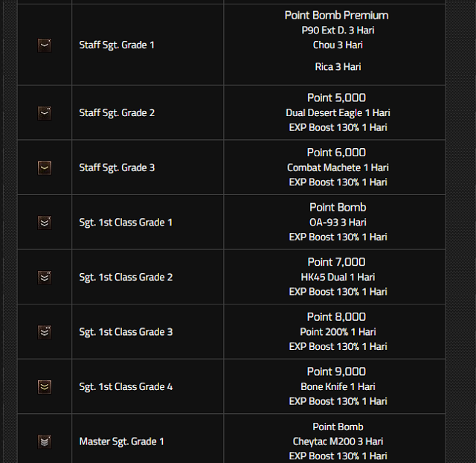Click the Point Bomb Premium reward text
Image resolution: width=476 pixels, height=463 pixels.
click(x=336, y=16)
